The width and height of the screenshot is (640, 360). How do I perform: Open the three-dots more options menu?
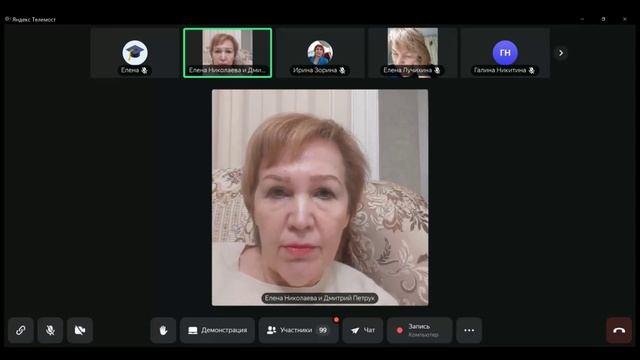(469, 330)
